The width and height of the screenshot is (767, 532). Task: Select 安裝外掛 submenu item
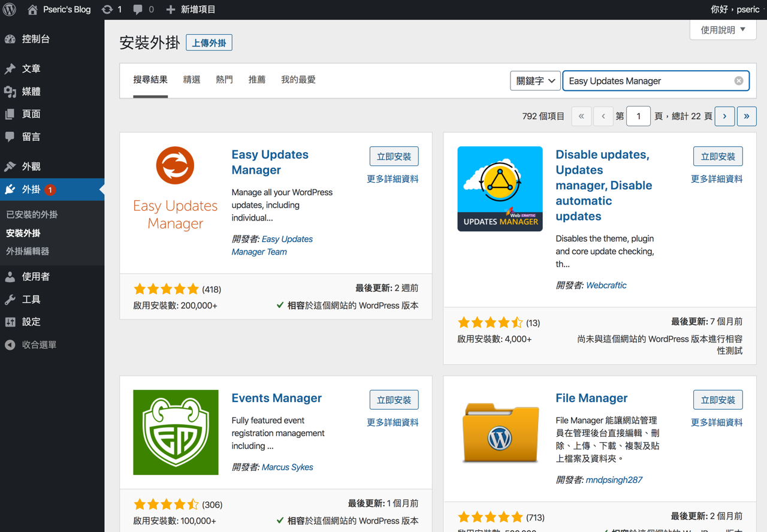tap(23, 233)
